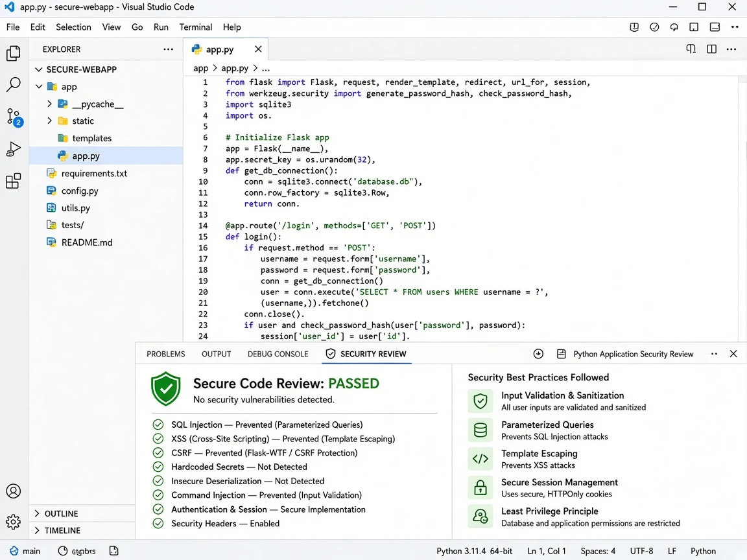Click UTF-8 encoding in status bar

642,551
